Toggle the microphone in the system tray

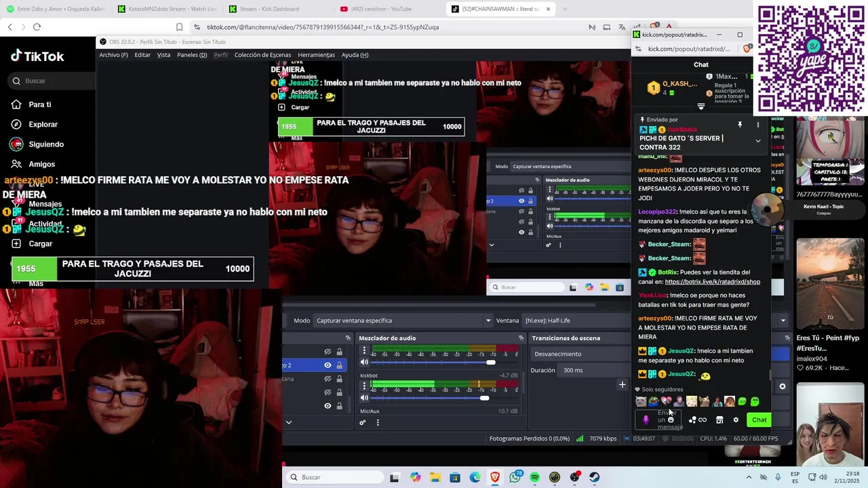click(778, 477)
